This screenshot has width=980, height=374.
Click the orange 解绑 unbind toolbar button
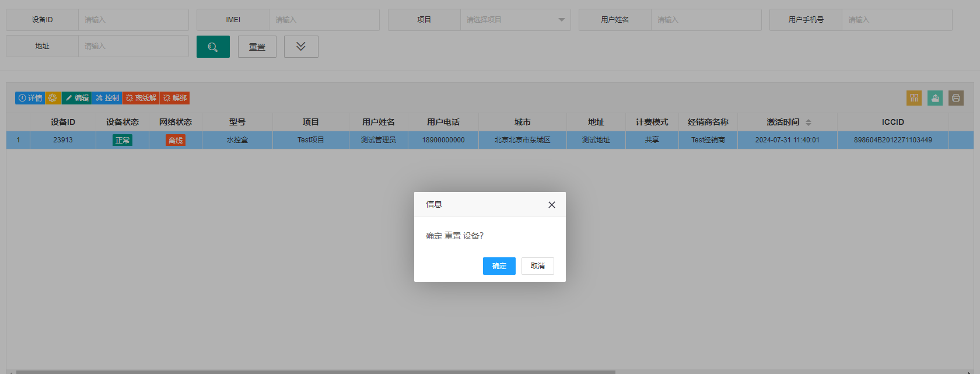click(175, 98)
